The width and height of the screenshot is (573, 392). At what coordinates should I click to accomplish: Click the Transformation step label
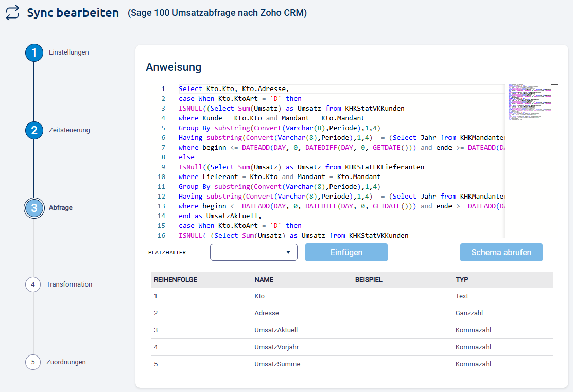tap(70, 284)
